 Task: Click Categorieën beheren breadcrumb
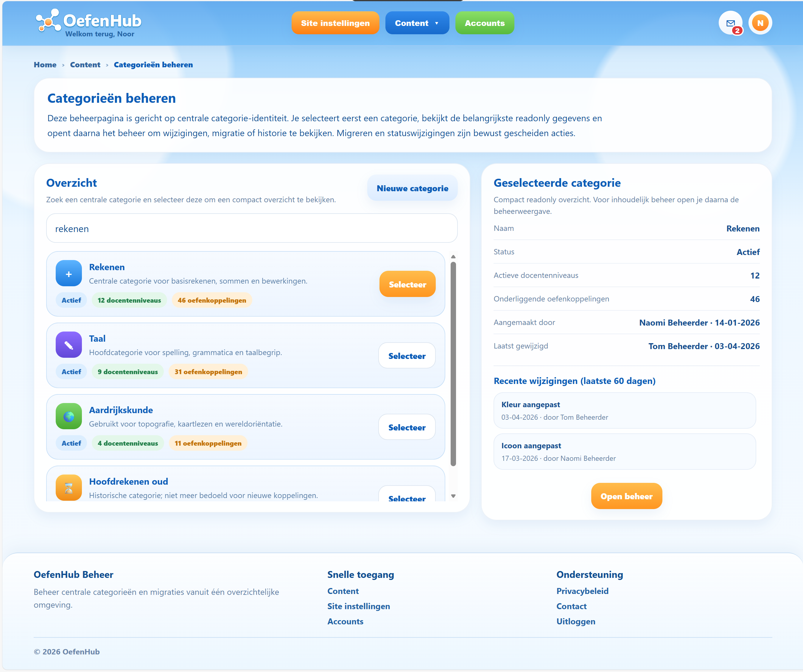point(153,65)
